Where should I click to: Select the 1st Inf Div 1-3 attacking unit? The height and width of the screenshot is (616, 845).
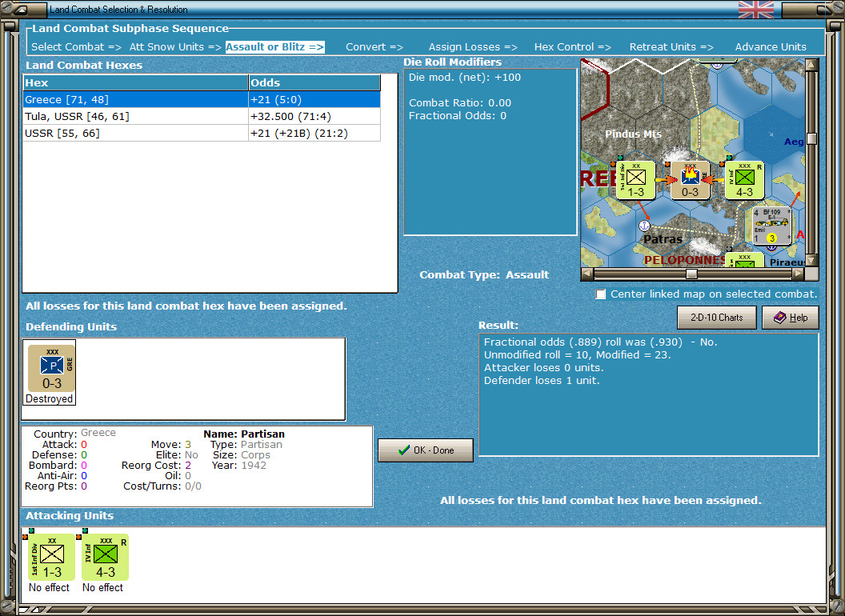pos(51,558)
